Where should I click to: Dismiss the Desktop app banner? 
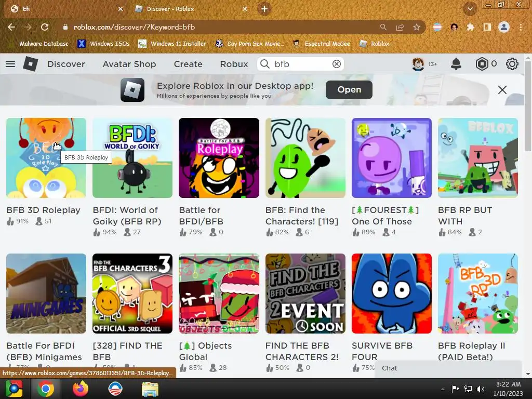[502, 89]
